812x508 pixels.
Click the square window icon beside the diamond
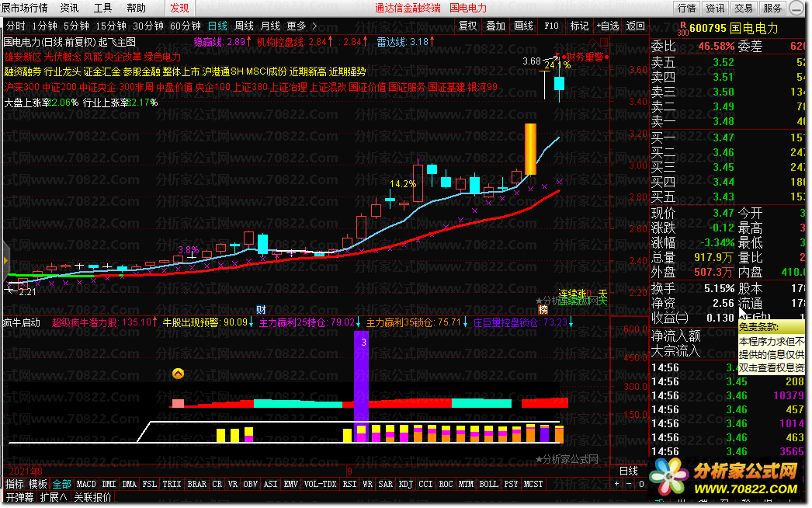[x=604, y=42]
